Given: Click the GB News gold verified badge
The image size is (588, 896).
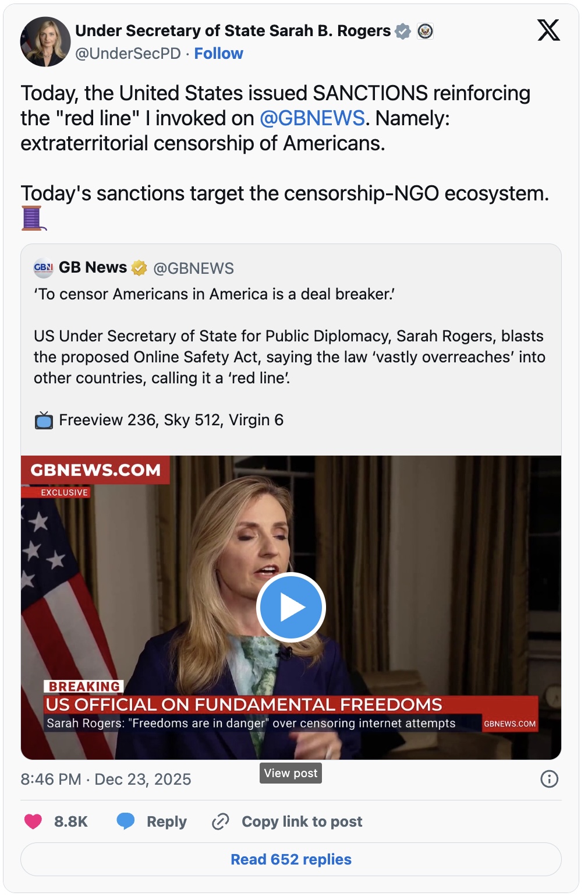Looking at the screenshot, I should [139, 268].
